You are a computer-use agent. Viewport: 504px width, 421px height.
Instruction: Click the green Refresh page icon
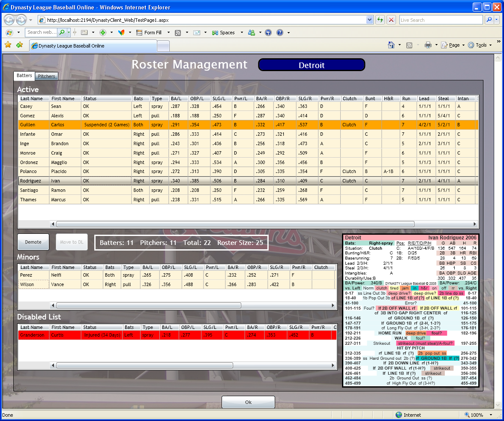click(380, 20)
